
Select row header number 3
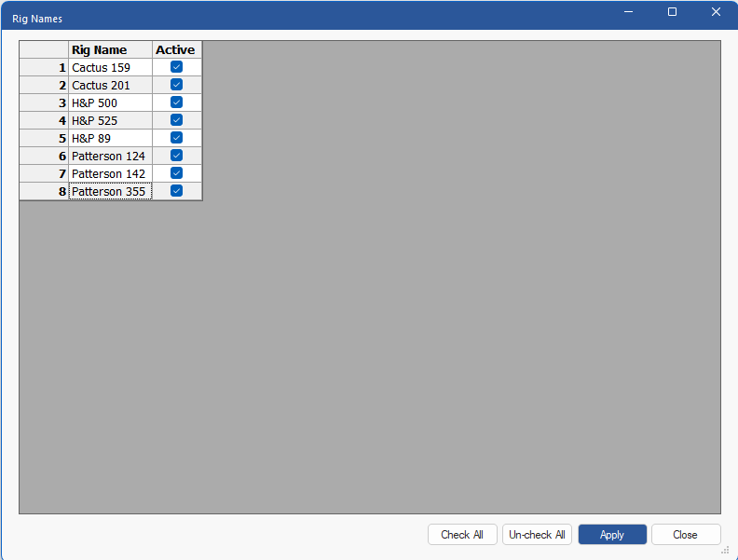44,102
